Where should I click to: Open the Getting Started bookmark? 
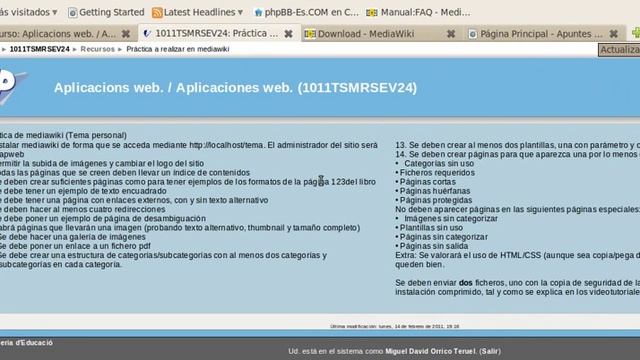(106, 12)
